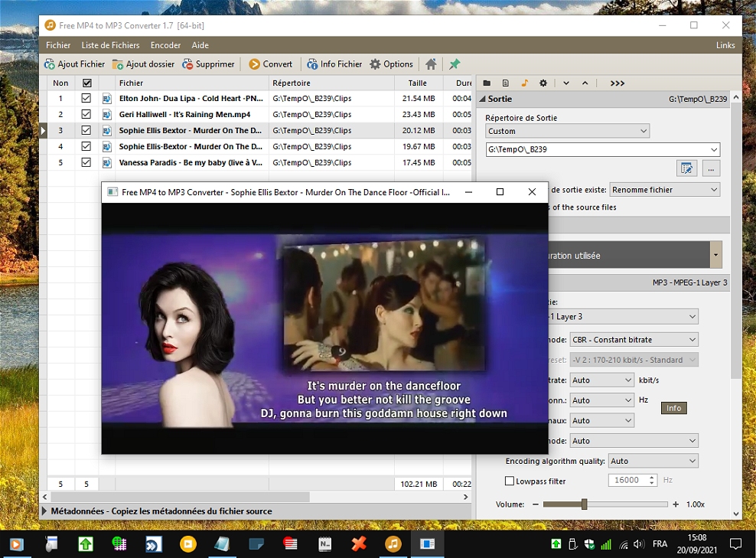This screenshot has width=756, height=558.
Task: Click the file icon for the Elton John row
Action: click(107, 99)
